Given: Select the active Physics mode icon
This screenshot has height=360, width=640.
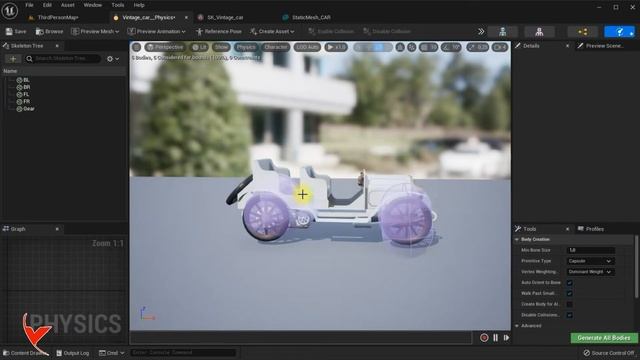Looking at the screenshot, I should click(619, 32).
